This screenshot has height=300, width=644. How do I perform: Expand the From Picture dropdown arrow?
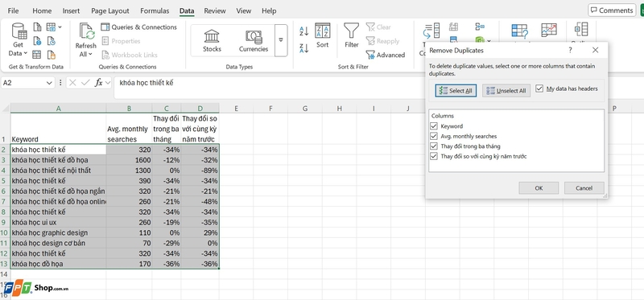point(60,27)
